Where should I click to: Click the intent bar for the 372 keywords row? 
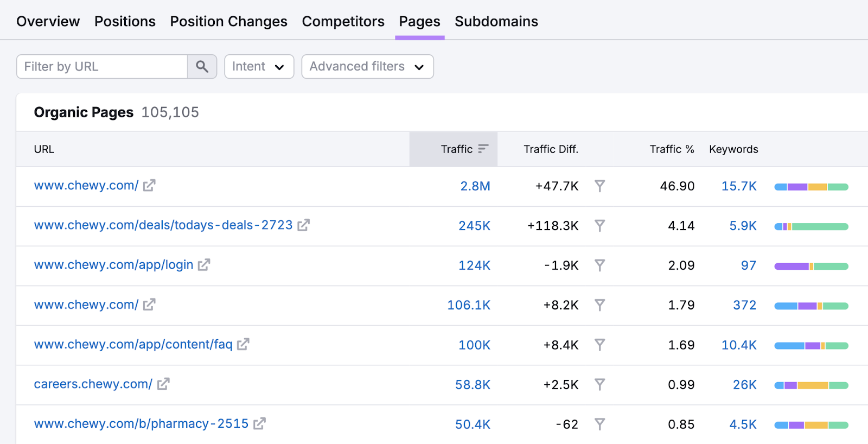click(811, 306)
